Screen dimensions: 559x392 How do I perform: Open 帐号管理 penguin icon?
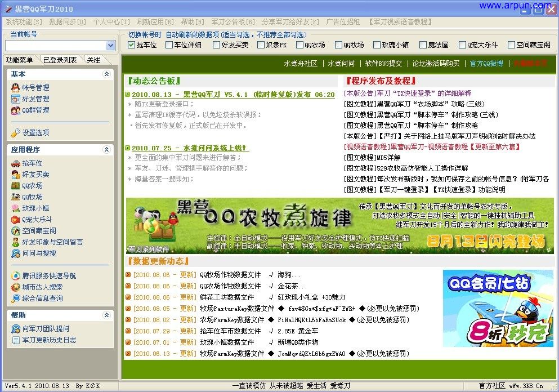[x=16, y=88]
